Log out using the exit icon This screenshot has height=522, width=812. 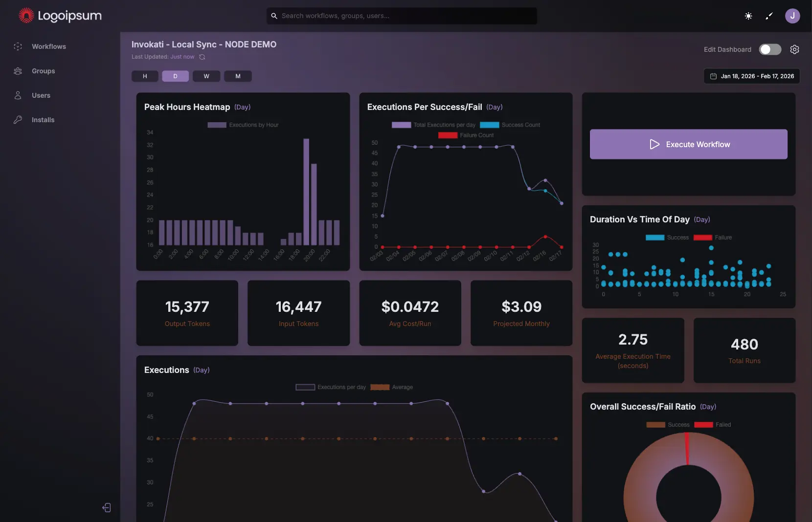pyautogui.click(x=107, y=508)
